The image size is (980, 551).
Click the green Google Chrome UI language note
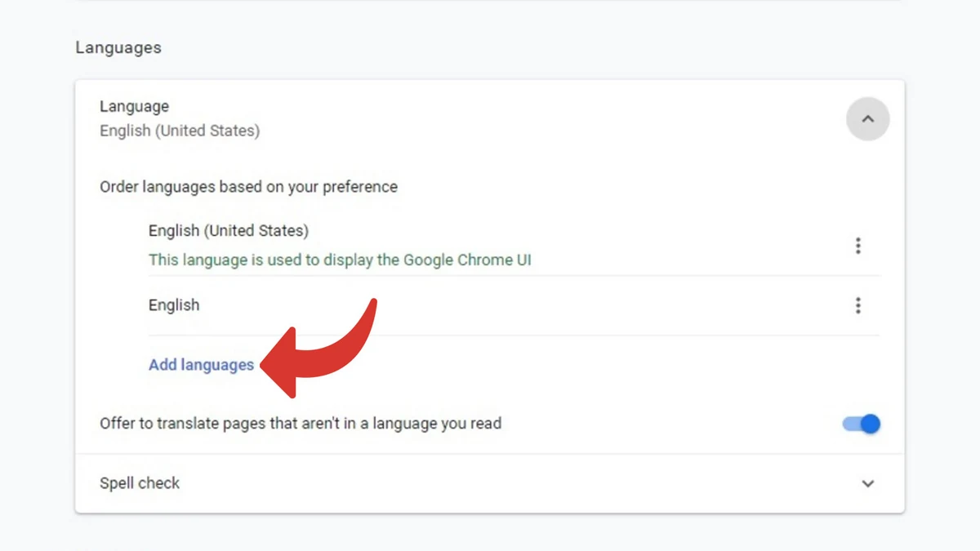[x=340, y=260]
